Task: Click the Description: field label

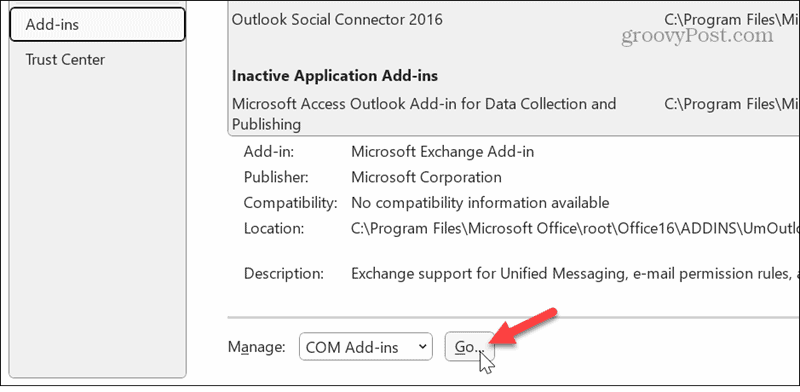Action: click(x=284, y=273)
